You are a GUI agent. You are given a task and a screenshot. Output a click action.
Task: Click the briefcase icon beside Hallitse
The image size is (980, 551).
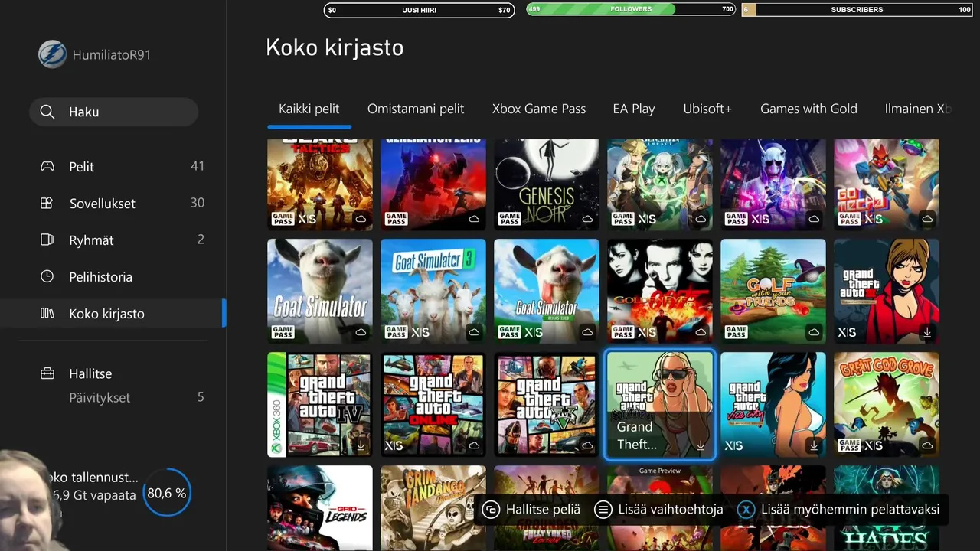click(x=47, y=373)
